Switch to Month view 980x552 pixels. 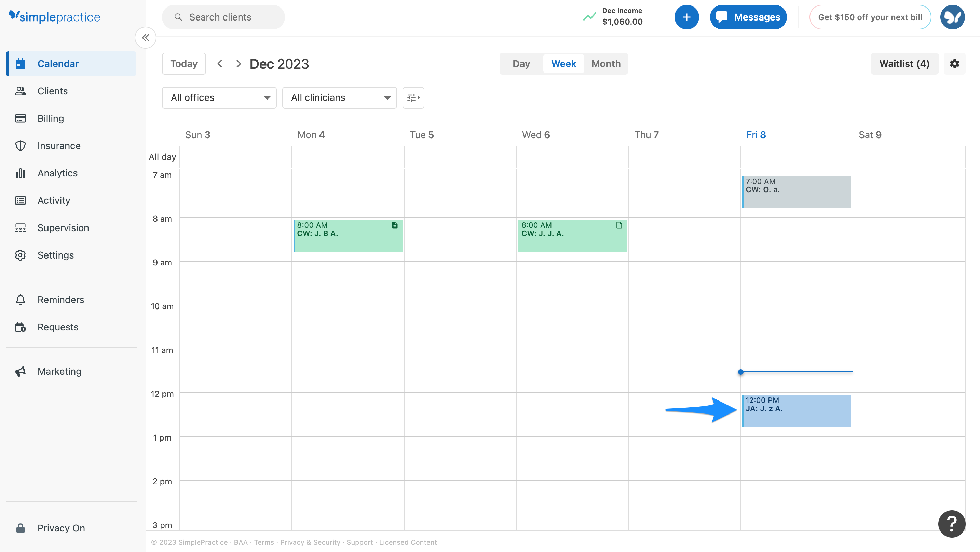pyautogui.click(x=605, y=63)
